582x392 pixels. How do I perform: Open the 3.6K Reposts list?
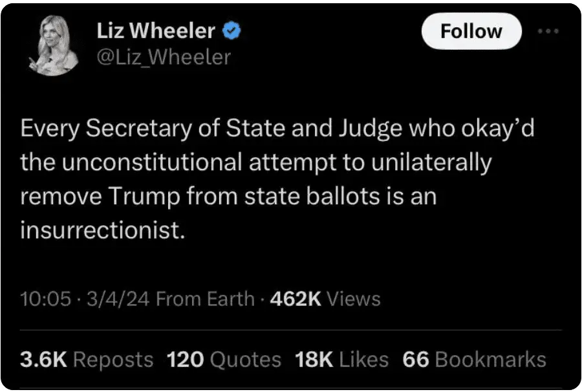tap(87, 360)
